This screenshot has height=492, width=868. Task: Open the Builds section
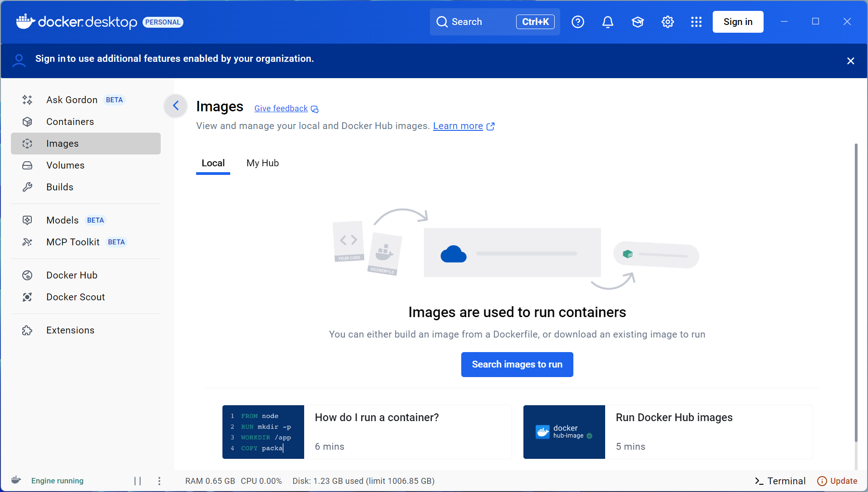86,187
